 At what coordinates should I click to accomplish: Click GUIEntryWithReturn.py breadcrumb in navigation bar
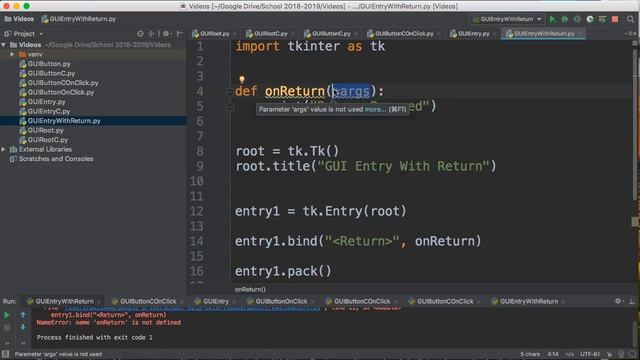click(x=79, y=19)
